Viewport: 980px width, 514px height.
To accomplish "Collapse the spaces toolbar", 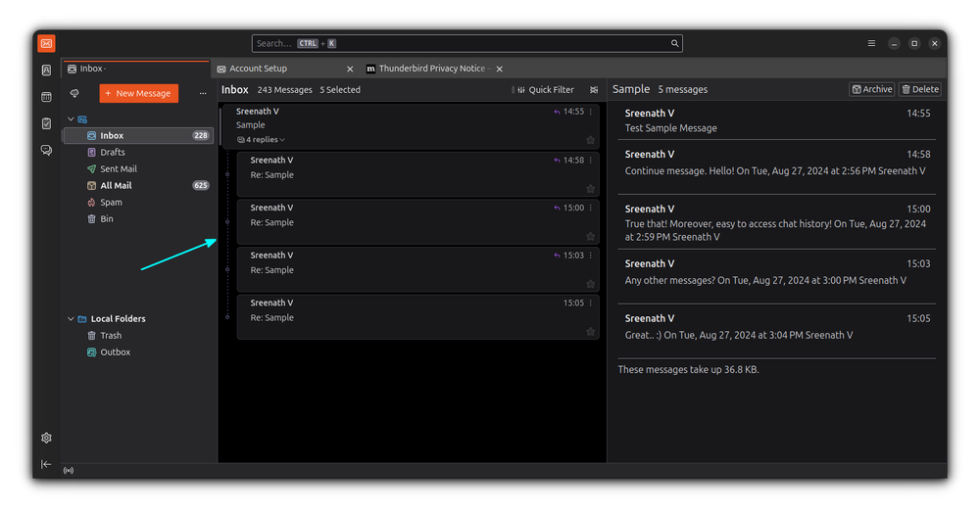I will [46, 464].
